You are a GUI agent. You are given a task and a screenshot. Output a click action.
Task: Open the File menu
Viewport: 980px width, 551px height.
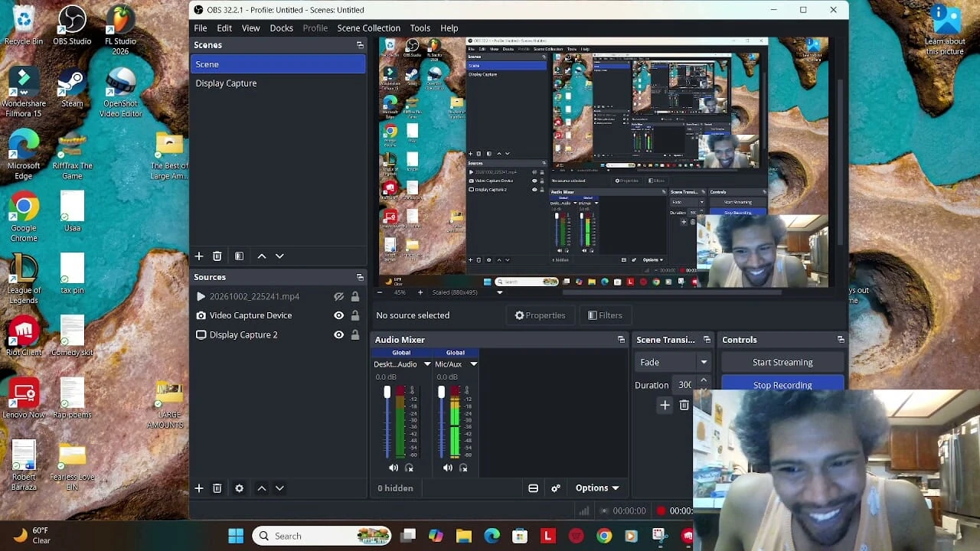coord(201,28)
